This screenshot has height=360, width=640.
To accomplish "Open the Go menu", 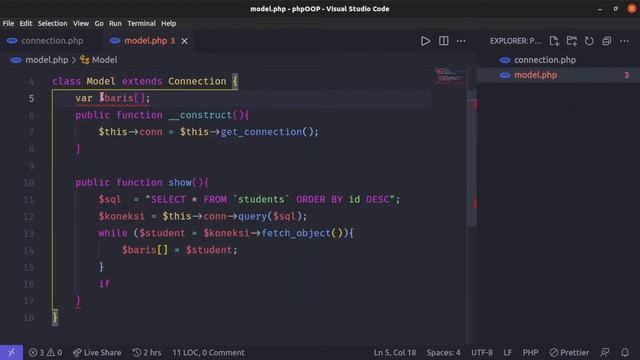I will click(x=99, y=23).
